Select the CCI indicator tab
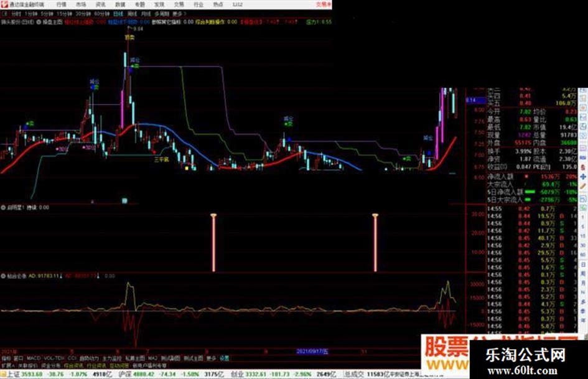This screenshot has width=588, height=379. point(72,358)
